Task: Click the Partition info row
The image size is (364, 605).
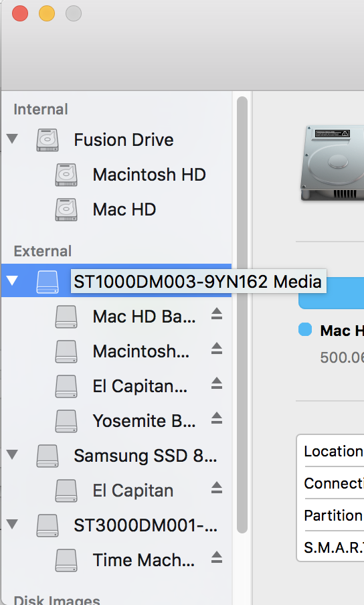Action: click(334, 515)
